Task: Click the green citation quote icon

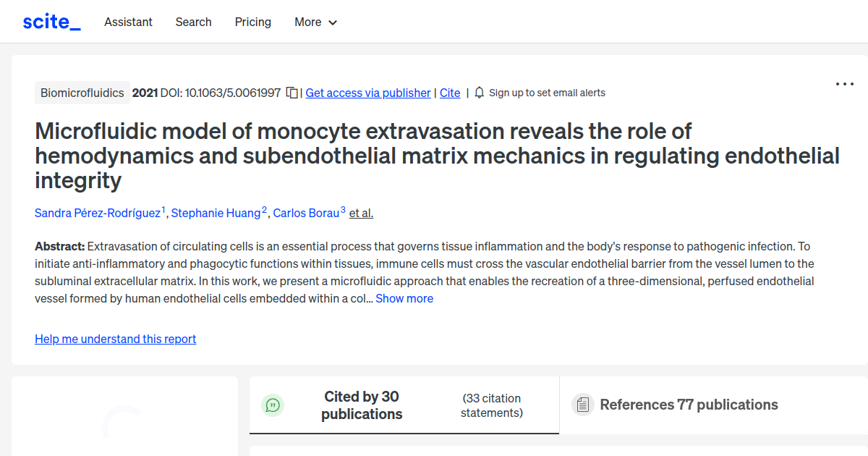Action: (273, 405)
